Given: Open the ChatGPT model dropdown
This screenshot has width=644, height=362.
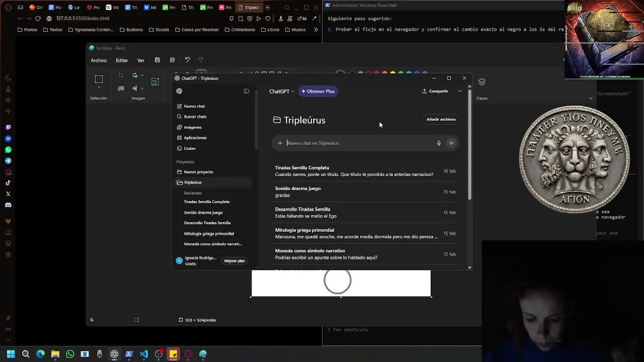Looking at the screenshot, I should (x=282, y=92).
